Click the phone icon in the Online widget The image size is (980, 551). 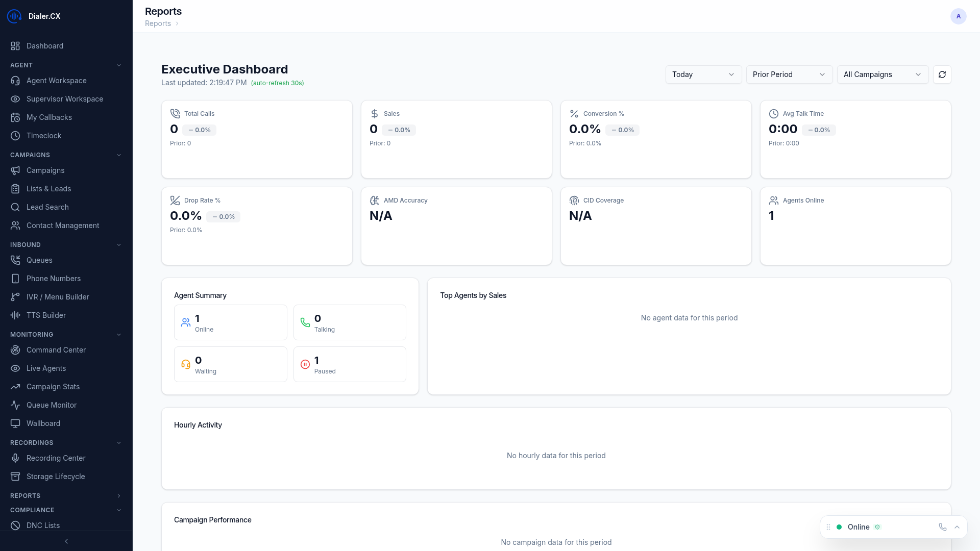[x=942, y=527]
